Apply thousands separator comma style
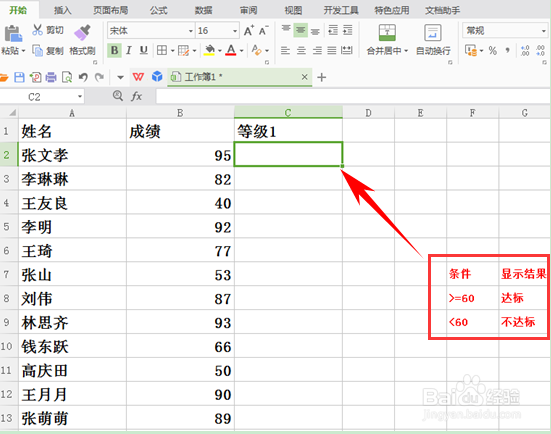 (x=507, y=51)
